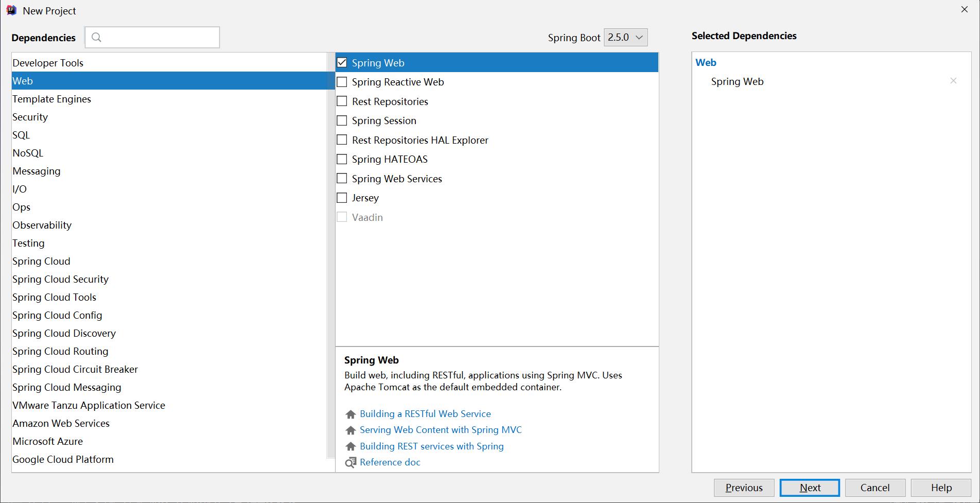
Task: Close the New Project dialog
Action: [x=964, y=10]
